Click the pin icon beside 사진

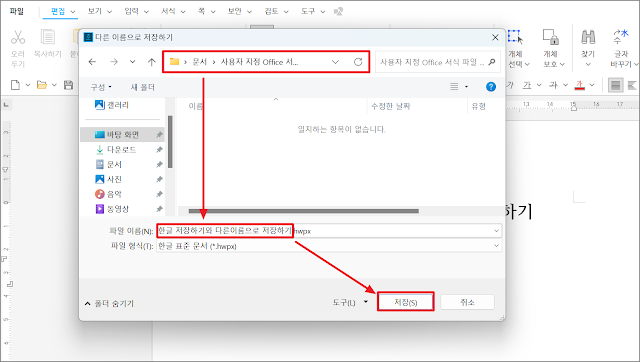click(x=159, y=179)
